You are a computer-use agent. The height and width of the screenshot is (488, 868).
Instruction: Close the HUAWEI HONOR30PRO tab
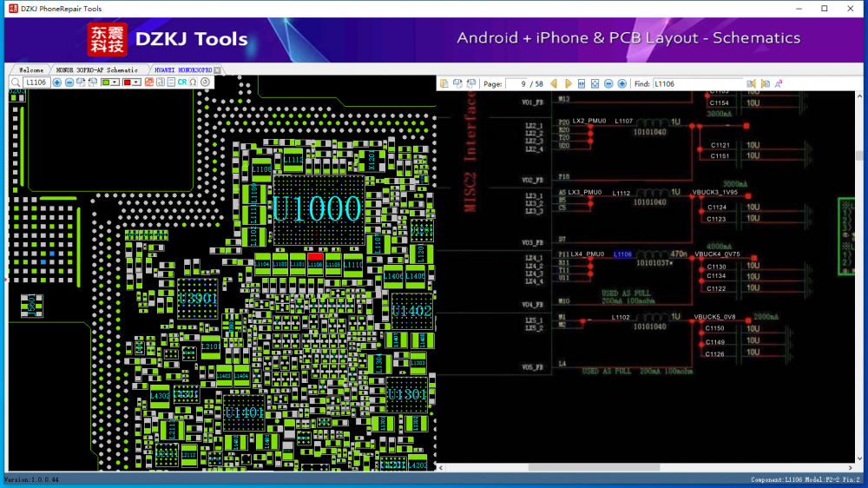[x=218, y=69]
